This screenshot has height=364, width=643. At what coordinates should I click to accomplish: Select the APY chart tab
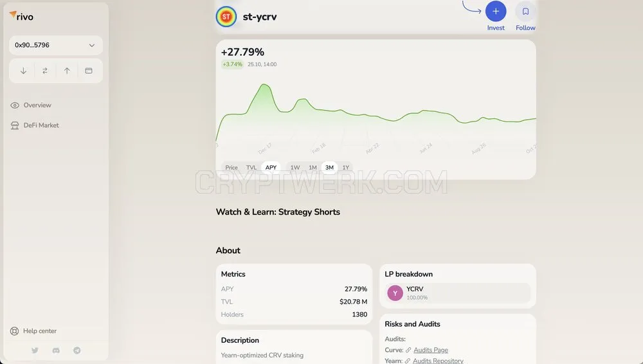click(271, 167)
